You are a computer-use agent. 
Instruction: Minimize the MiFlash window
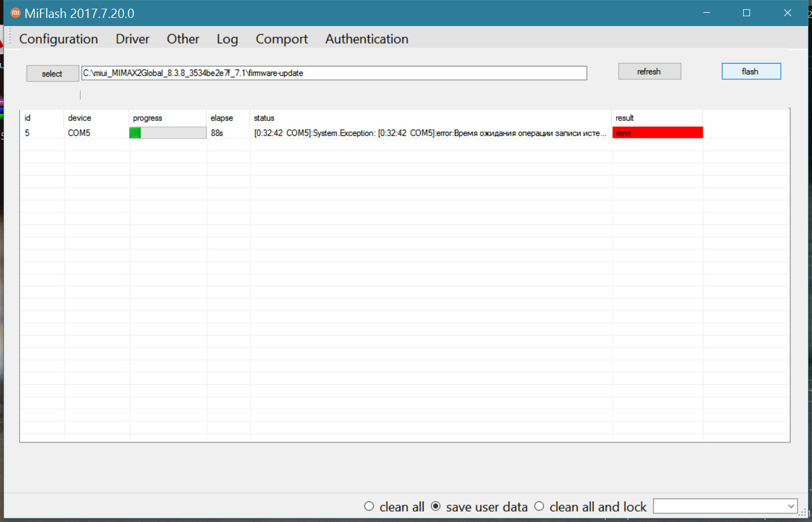click(706, 13)
